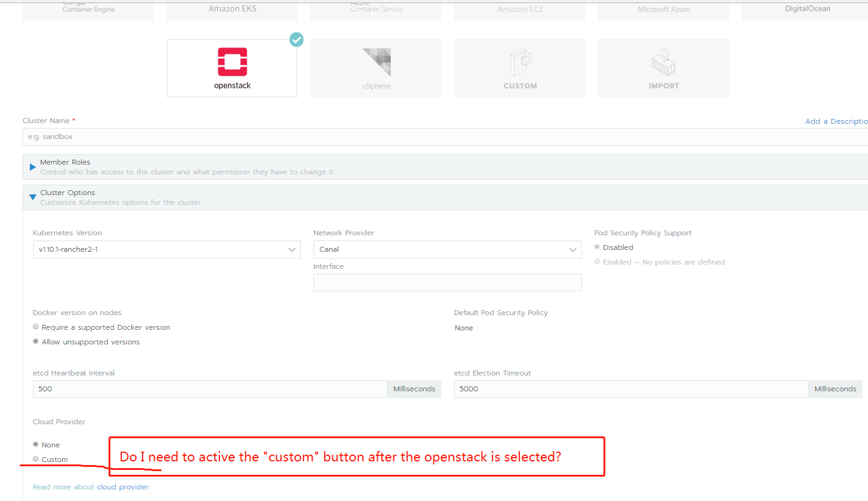This screenshot has height=501, width=868.
Task: Choose the CUSTOM node provider
Action: click(519, 68)
